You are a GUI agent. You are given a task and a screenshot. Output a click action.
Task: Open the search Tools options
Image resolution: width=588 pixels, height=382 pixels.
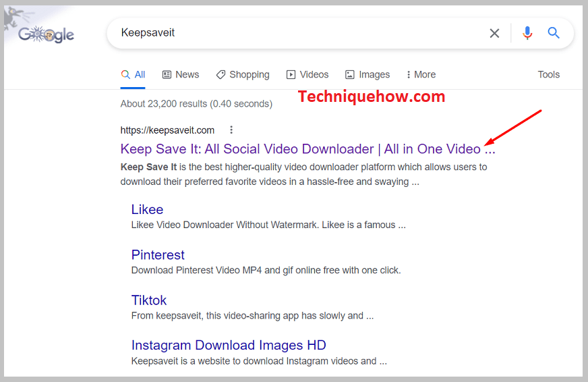(x=549, y=75)
